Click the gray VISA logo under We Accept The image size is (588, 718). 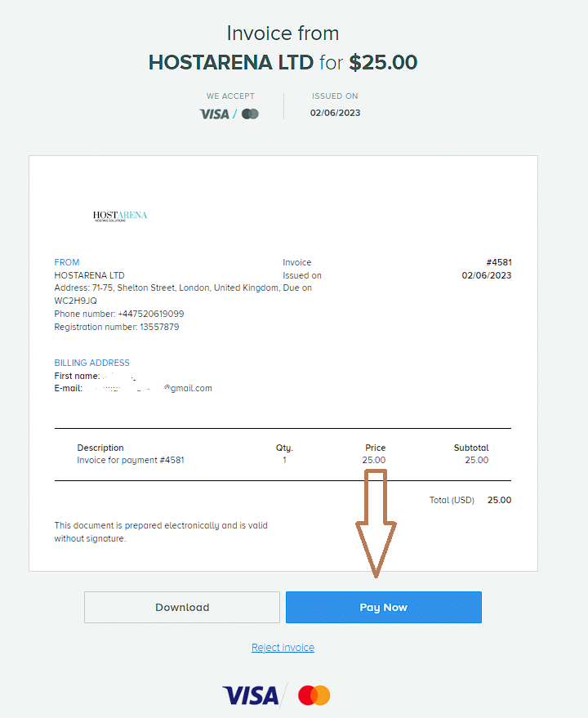[214, 114]
